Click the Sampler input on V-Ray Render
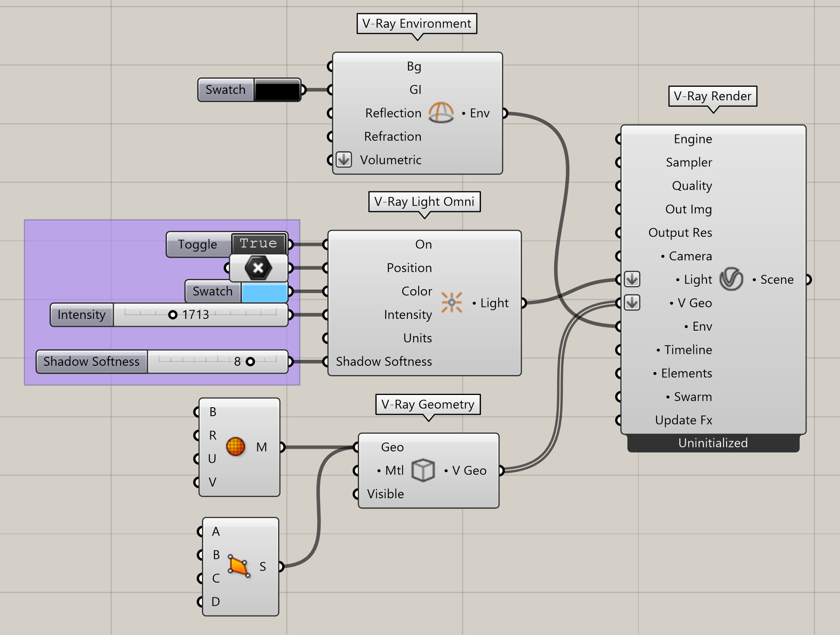Viewport: 840px width, 635px height. [x=689, y=162]
